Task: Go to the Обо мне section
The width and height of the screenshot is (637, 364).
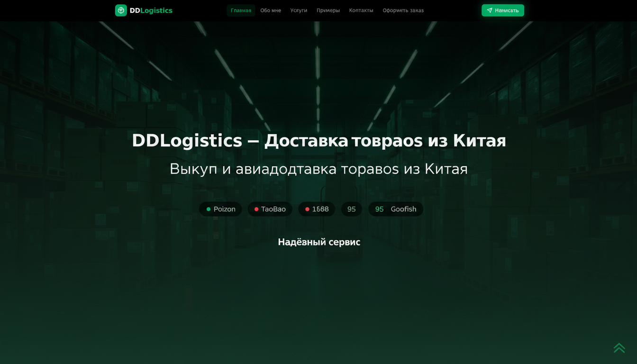Action: [x=271, y=10]
